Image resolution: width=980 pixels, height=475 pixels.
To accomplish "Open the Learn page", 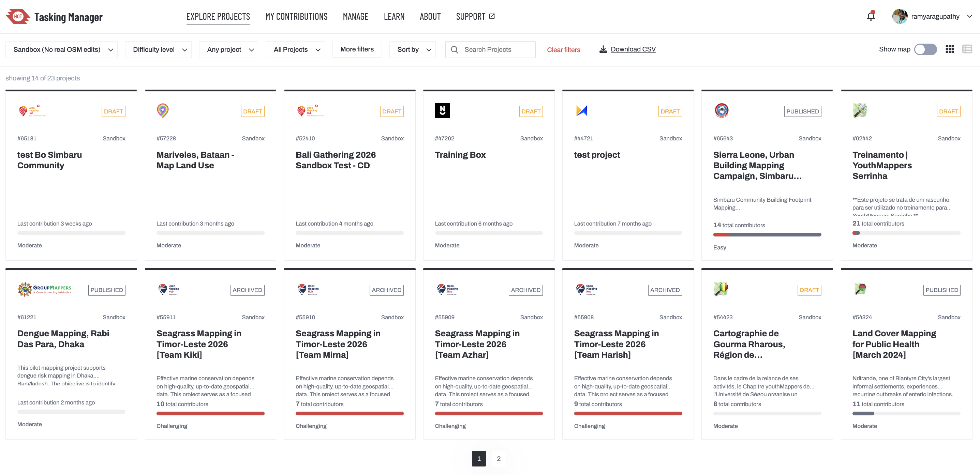I will click(394, 16).
